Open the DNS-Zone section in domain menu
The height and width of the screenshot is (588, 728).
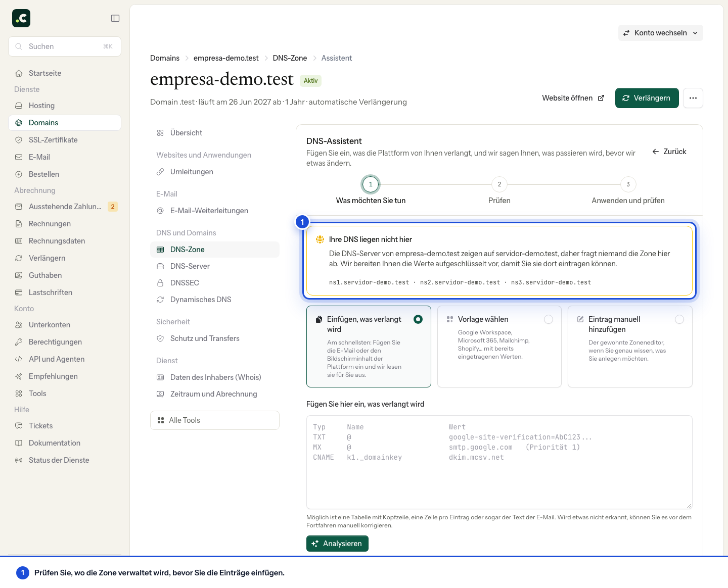[x=215, y=250]
